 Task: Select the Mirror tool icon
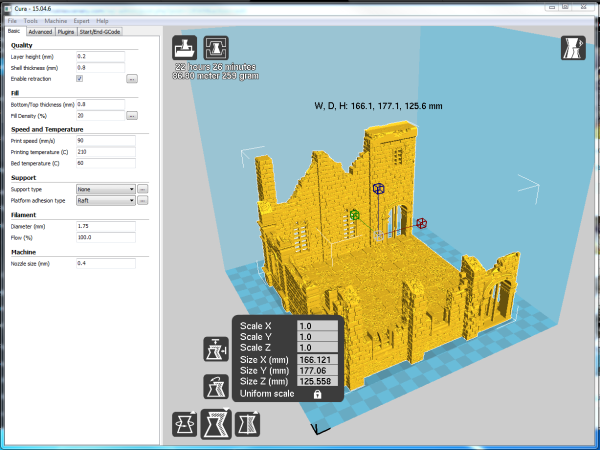[246, 423]
